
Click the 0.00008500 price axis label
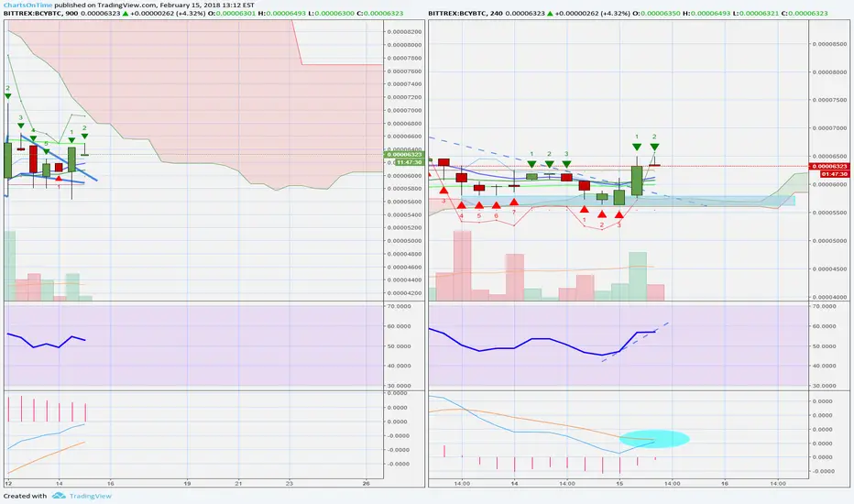[x=829, y=44]
